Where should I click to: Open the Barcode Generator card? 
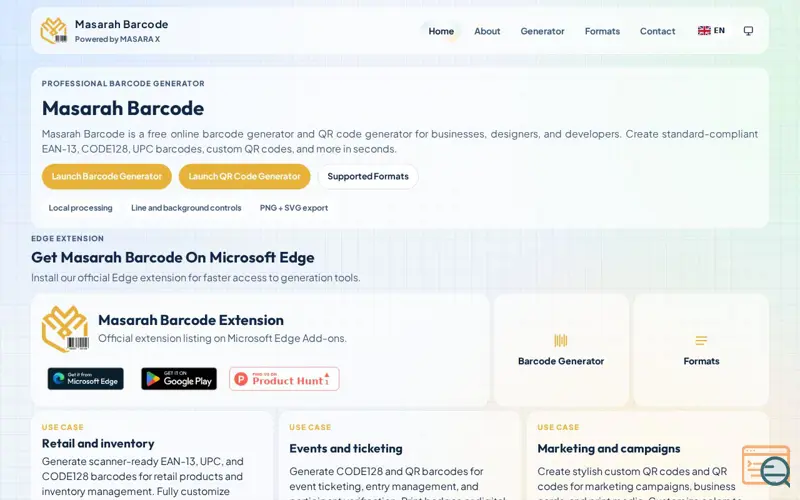(561, 350)
